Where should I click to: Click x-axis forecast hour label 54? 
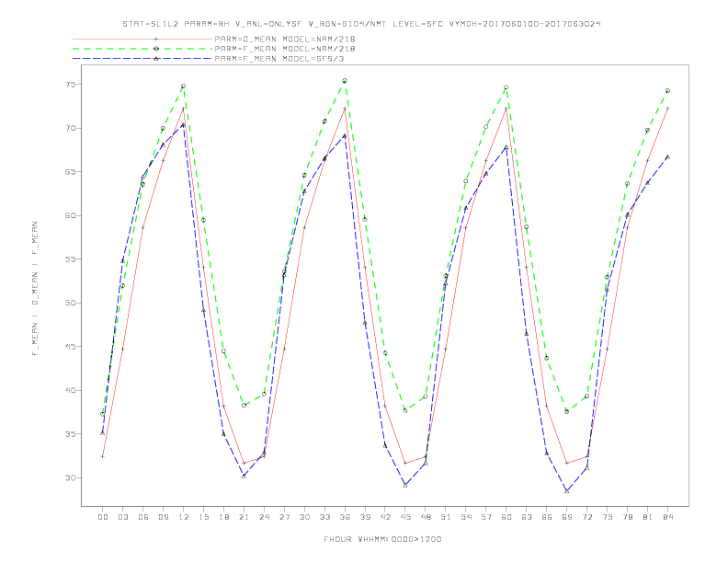(x=466, y=517)
